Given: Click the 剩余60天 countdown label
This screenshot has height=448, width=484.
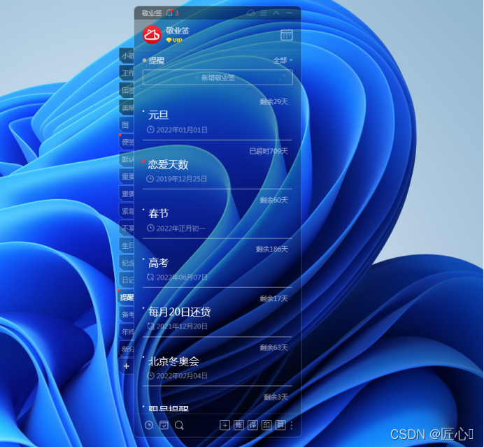Looking at the screenshot, I should click(273, 200).
